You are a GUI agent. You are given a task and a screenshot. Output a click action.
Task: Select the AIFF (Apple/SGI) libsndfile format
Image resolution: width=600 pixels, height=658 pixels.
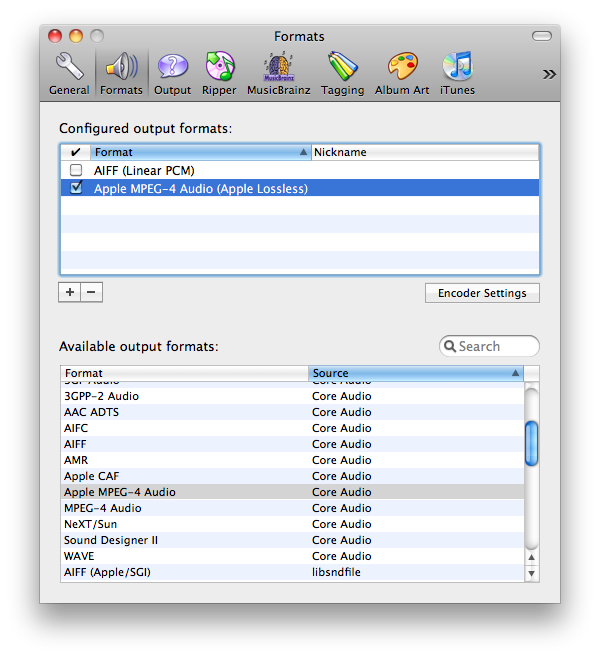(x=292, y=572)
